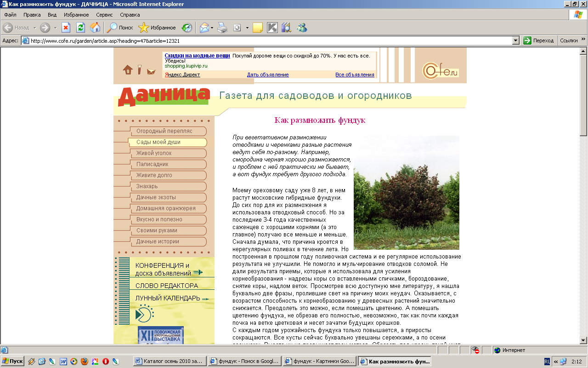
Task: Open the Справка menu
Action: (130, 15)
